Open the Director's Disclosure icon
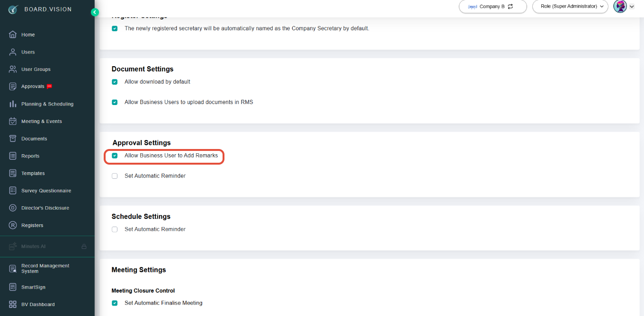The height and width of the screenshot is (316, 644). 13,208
